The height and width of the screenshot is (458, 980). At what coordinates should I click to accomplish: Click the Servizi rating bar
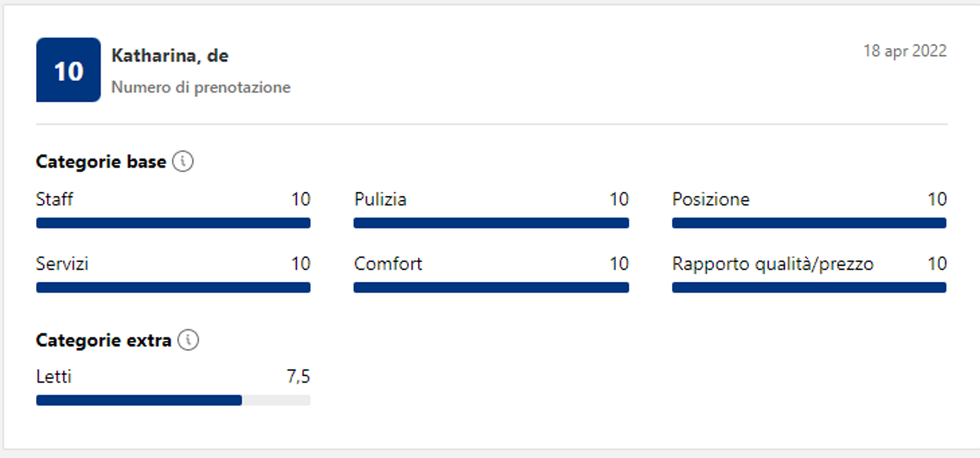pos(173,288)
